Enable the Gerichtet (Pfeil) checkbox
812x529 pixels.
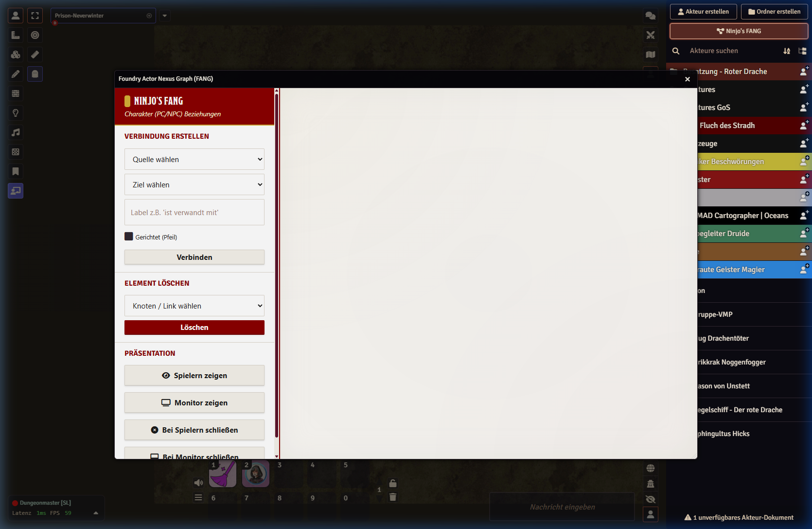[129, 237]
